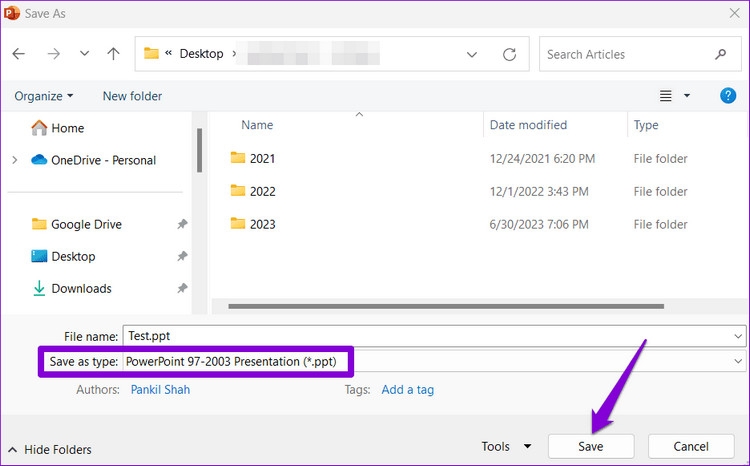Click the Desktop breadcrumb in address bar
The height and width of the screenshot is (466, 750).
coord(201,54)
